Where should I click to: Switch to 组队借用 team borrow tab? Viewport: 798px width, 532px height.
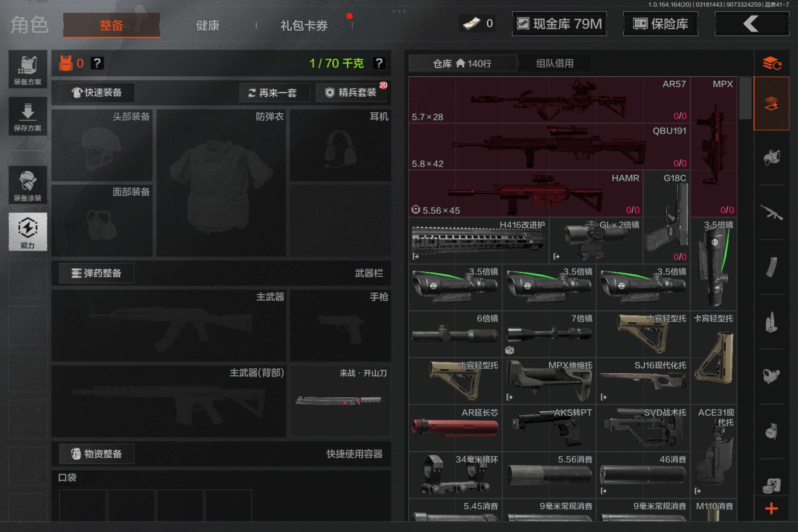[x=555, y=63]
